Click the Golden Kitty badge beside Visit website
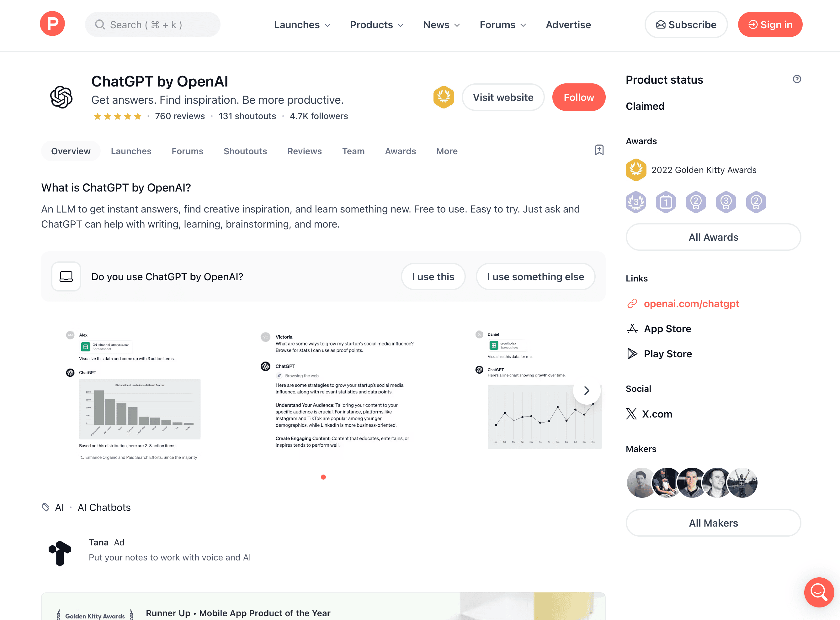Viewport: 840px width, 620px height. point(444,97)
